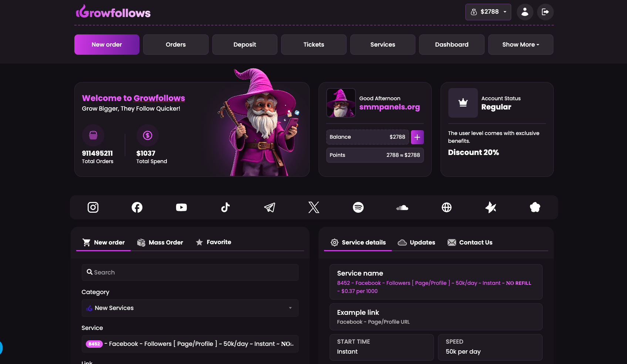Select the Instagram platform icon
This screenshot has width=627, height=364.
coord(93,207)
